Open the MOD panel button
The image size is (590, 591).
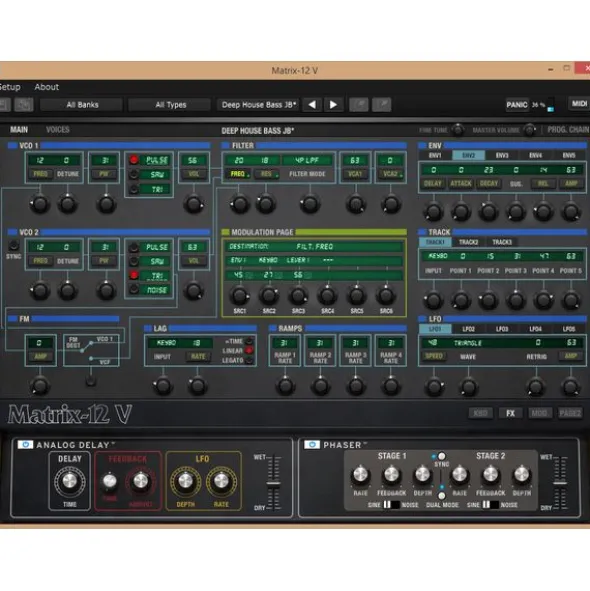click(539, 413)
